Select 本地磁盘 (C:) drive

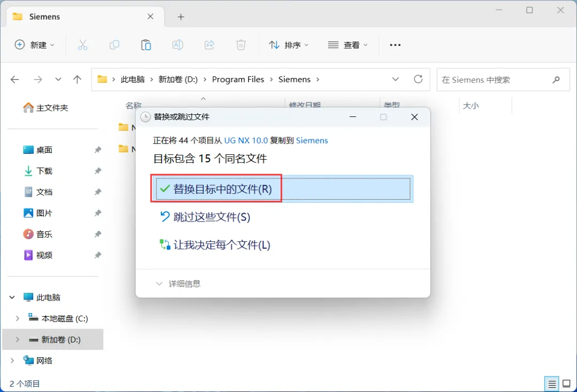coord(58,318)
